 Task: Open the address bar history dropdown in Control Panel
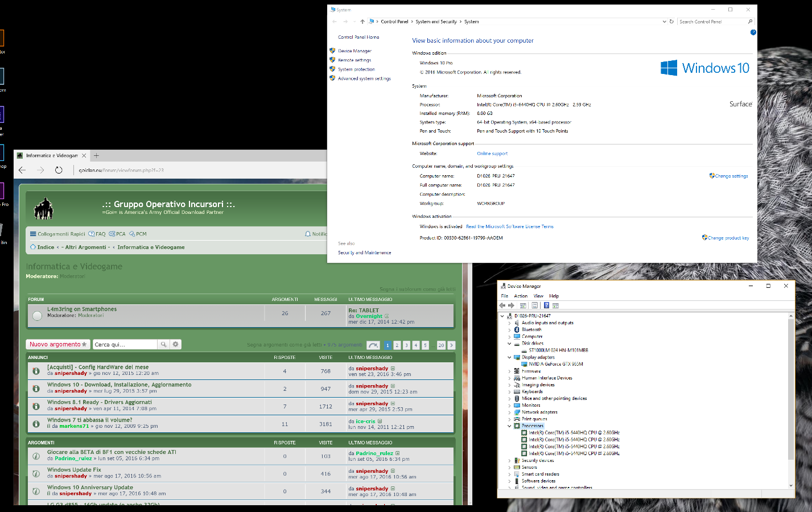[x=664, y=22]
